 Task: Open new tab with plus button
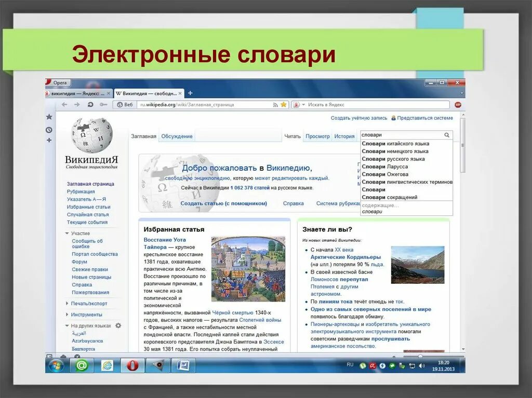[x=190, y=93]
